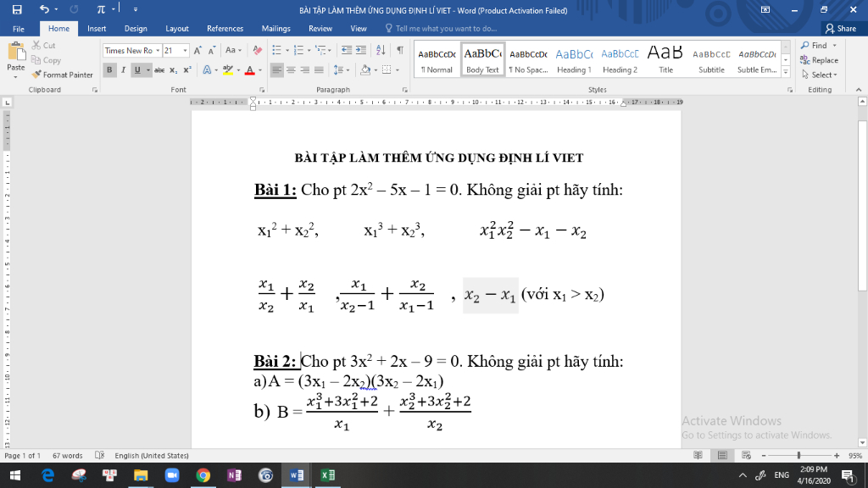Expand the numbering list options arrow
868x488 pixels.
[x=309, y=50]
